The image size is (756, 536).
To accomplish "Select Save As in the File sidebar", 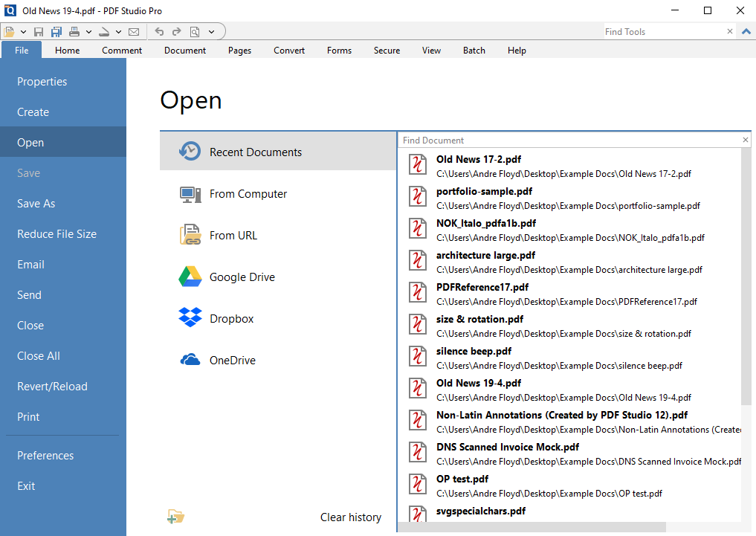I will click(63, 204).
